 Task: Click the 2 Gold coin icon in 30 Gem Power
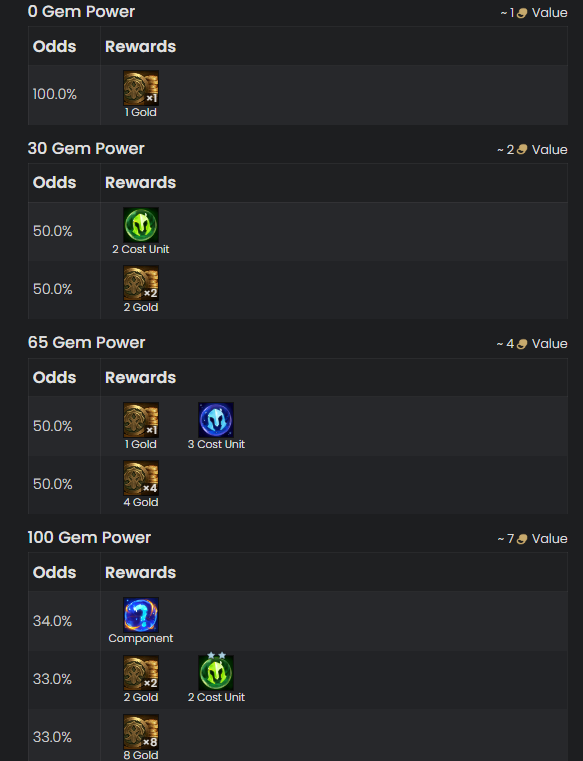click(x=141, y=283)
